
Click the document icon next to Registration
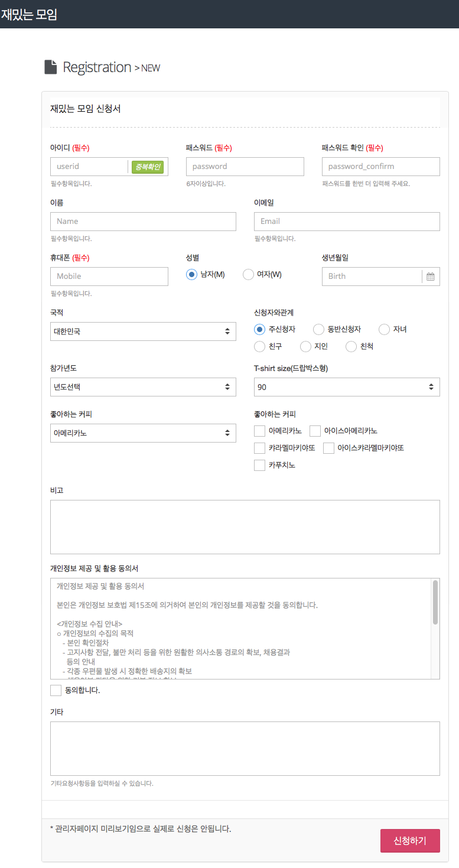(51, 67)
